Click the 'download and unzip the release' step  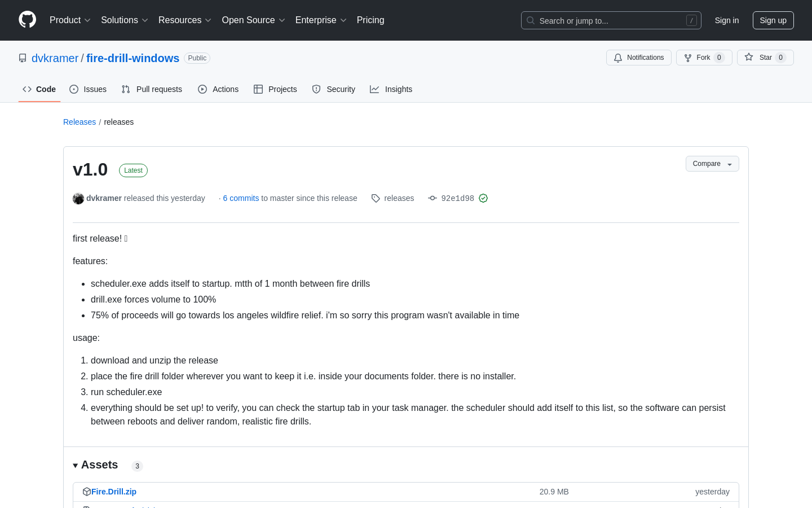coord(155,360)
